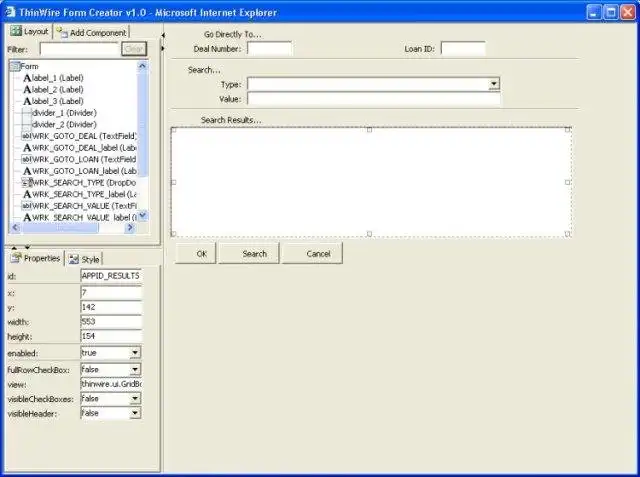
Task: Click the Deal Number input field
Action: (x=269, y=48)
